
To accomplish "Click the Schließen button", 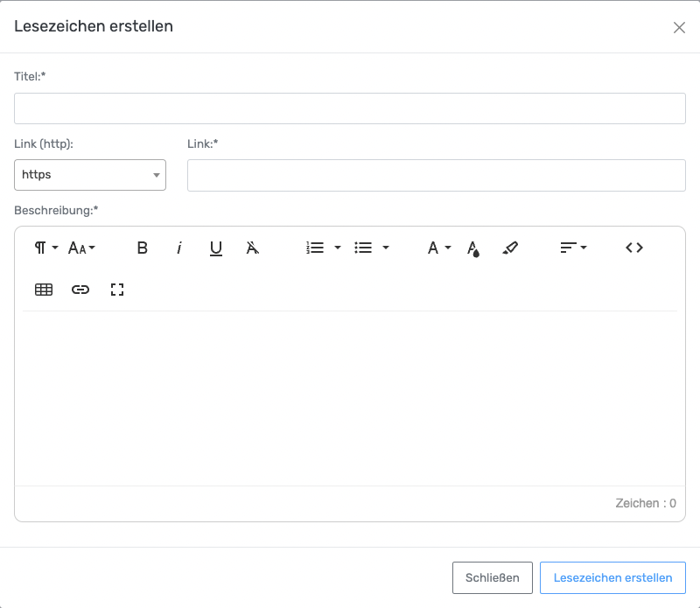I will click(x=493, y=577).
